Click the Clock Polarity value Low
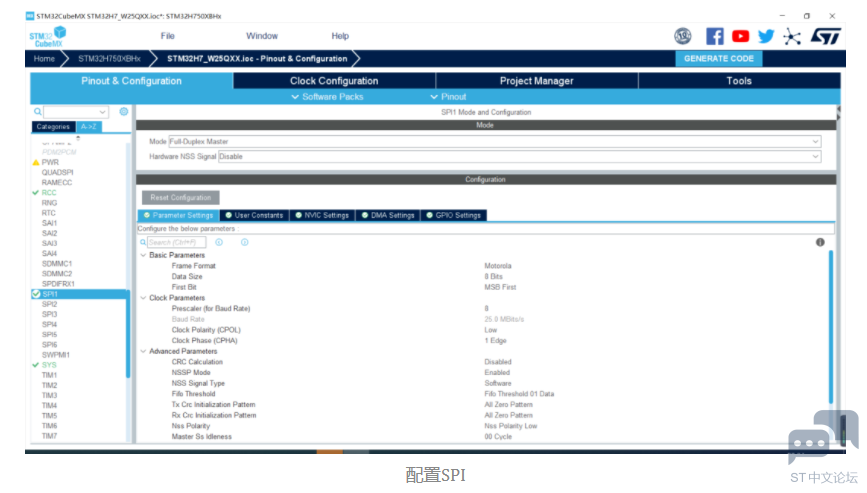The width and height of the screenshot is (867, 493). pyautogui.click(x=490, y=330)
